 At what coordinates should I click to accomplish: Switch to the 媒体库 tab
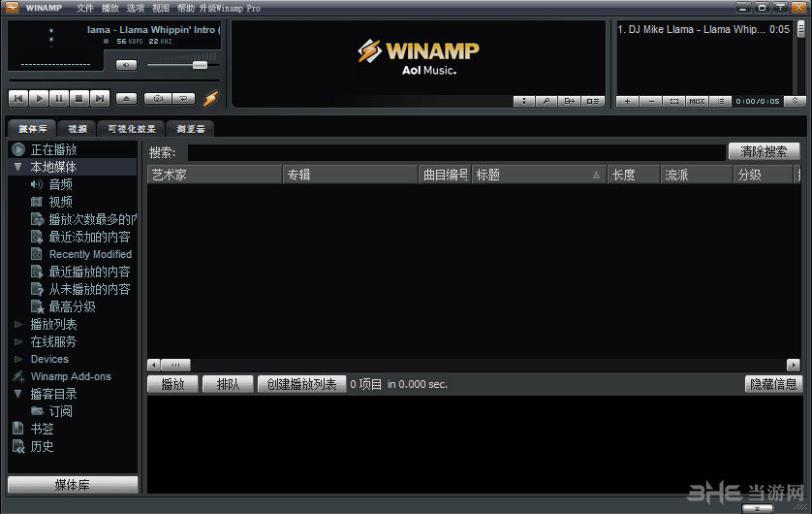pyautogui.click(x=33, y=128)
